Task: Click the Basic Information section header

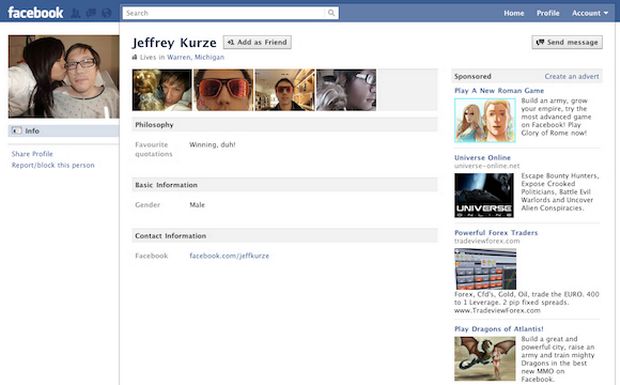Action: click(x=285, y=185)
